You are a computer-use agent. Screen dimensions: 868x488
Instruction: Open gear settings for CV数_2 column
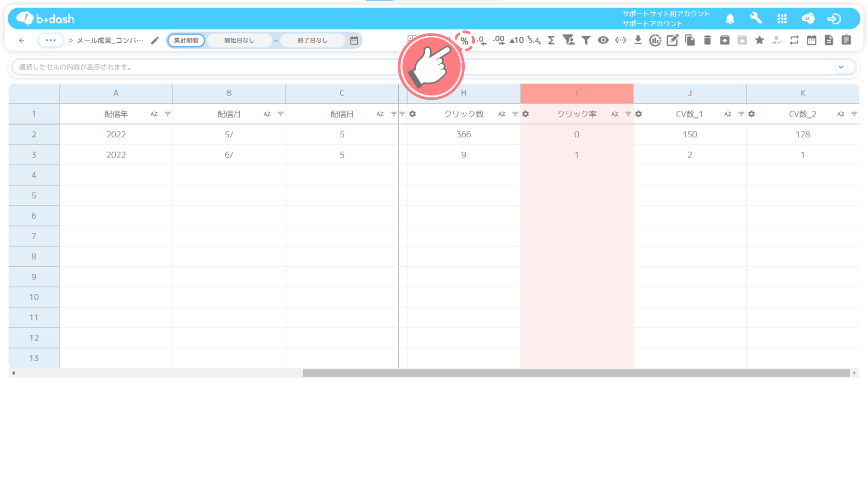(751, 114)
